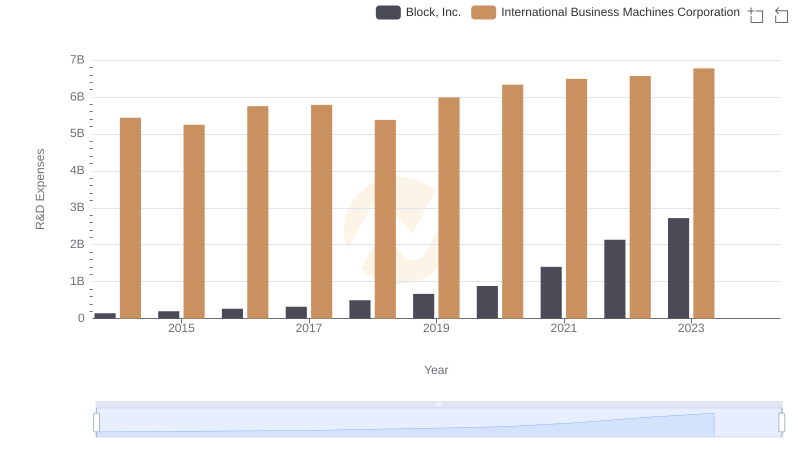This screenshot has width=800, height=461.
Task: Click the 2019 x-axis label
Action: [436, 328]
